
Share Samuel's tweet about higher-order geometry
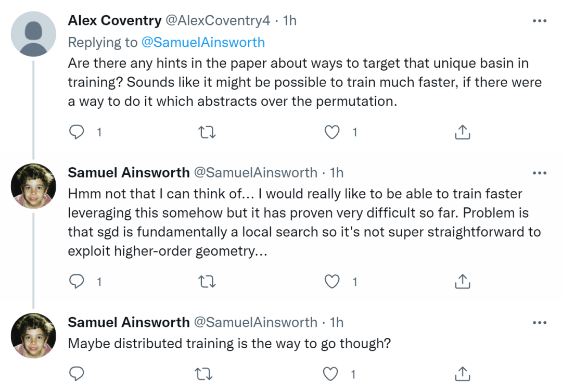point(462,282)
